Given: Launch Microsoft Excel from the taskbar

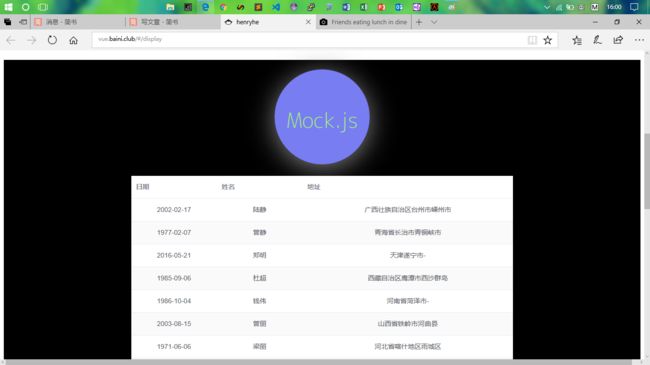Looking at the screenshot, I should (364, 7).
